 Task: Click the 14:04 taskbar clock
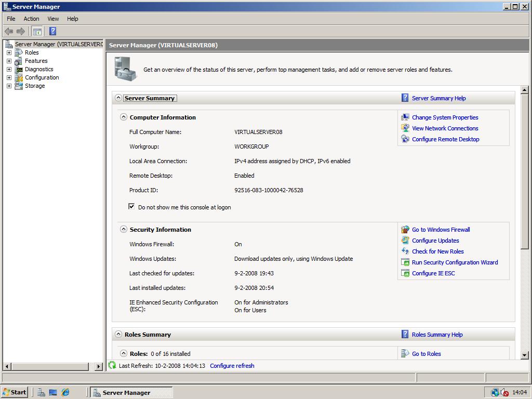click(520, 393)
